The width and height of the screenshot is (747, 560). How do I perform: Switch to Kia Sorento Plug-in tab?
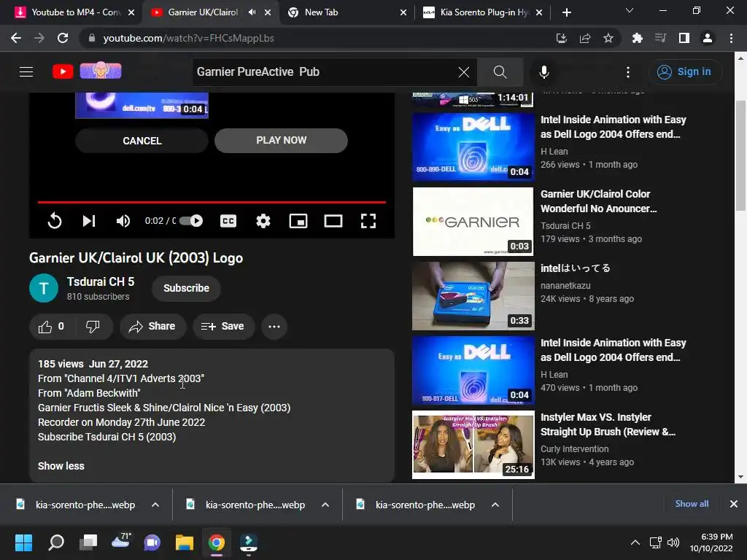(484, 12)
